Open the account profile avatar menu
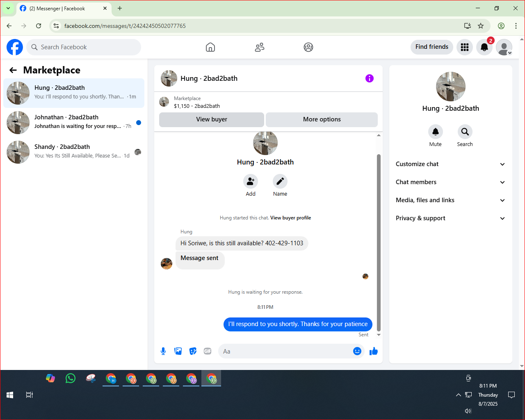Viewport: 525px width, 420px height. (x=504, y=47)
